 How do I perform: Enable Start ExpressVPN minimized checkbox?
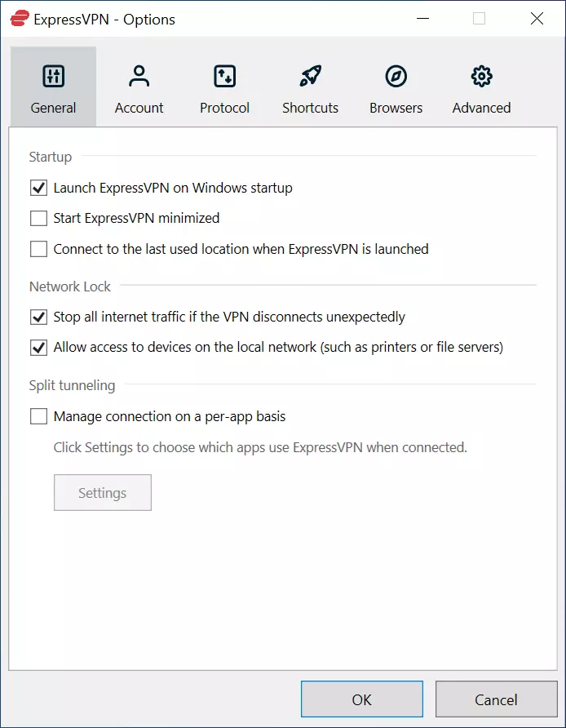[38, 219]
